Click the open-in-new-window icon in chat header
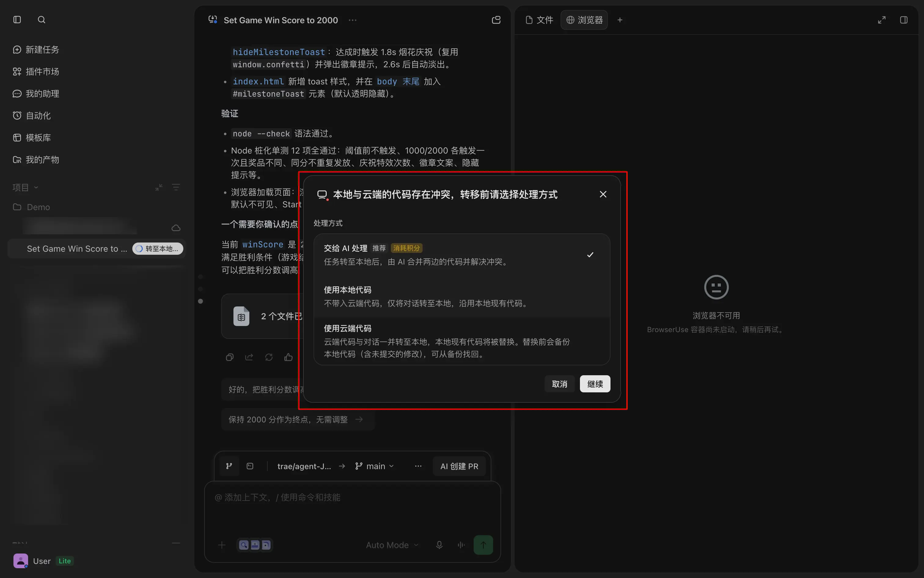The width and height of the screenshot is (924, 578). (496, 20)
